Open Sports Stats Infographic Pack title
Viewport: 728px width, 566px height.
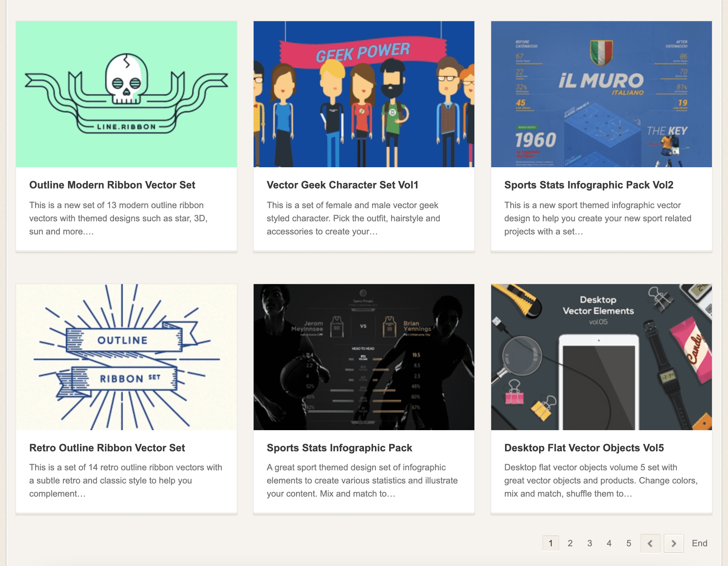click(x=339, y=448)
